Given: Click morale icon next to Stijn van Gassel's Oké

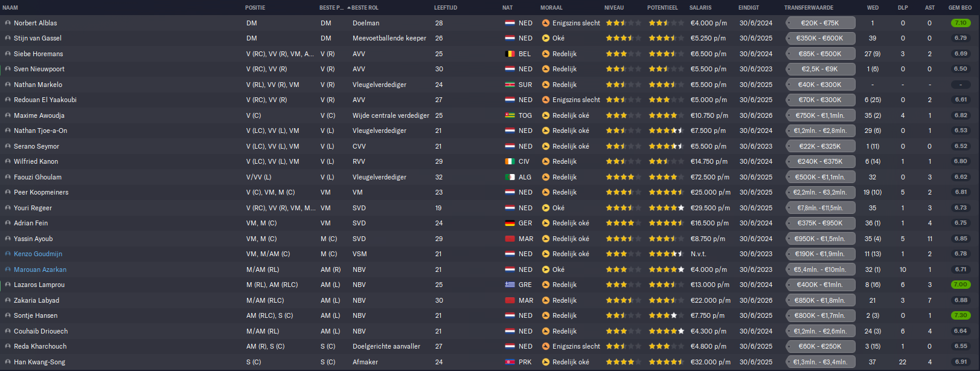Looking at the screenshot, I should [x=546, y=38].
